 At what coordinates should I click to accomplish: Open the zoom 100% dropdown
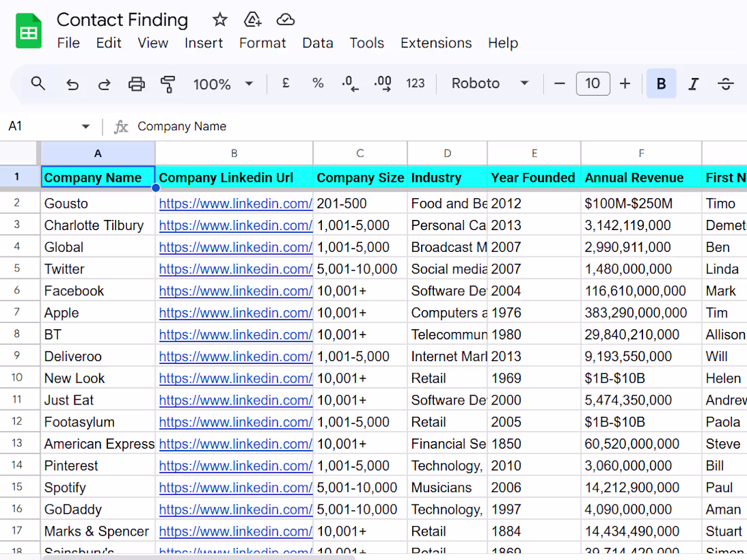pyautogui.click(x=223, y=84)
